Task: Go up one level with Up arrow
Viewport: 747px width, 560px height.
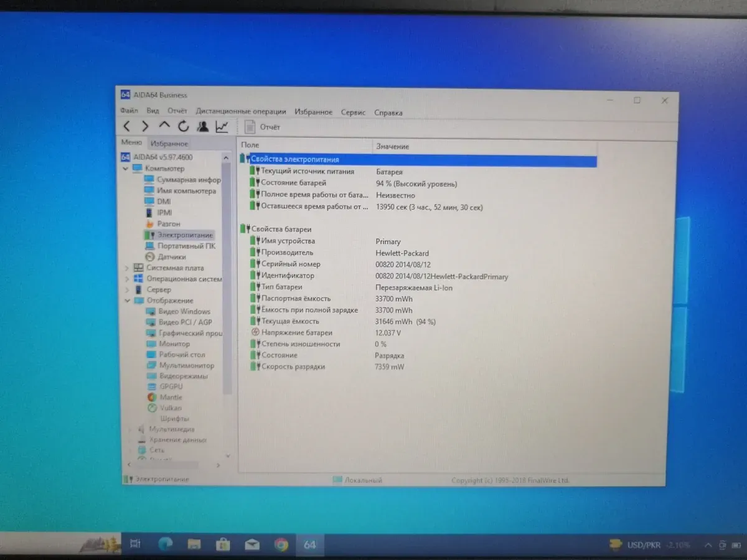Action: click(164, 126)
